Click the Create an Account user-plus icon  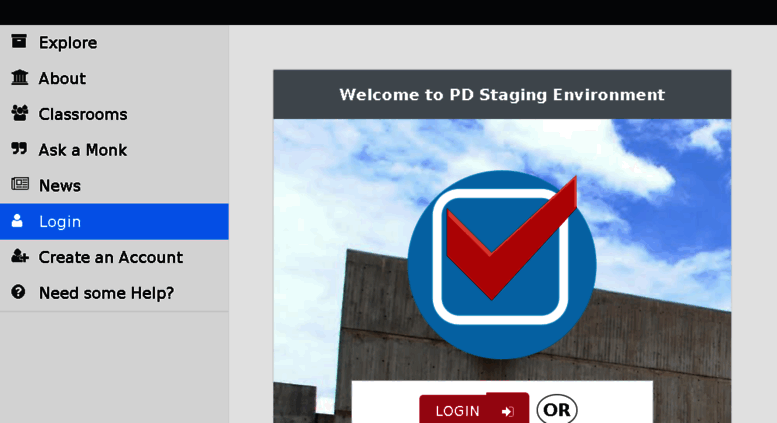pos(20,256)
